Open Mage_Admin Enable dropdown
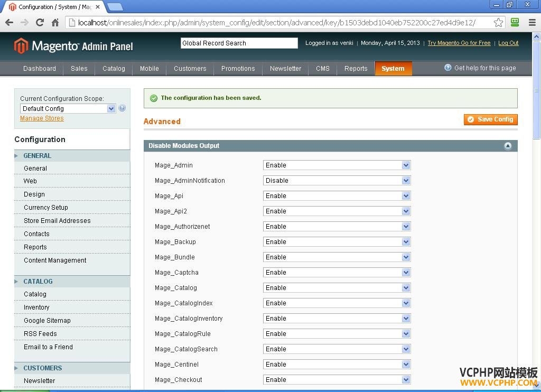Image resolution: width=541 pixels, height=392 pixels. tap(337, 165)
